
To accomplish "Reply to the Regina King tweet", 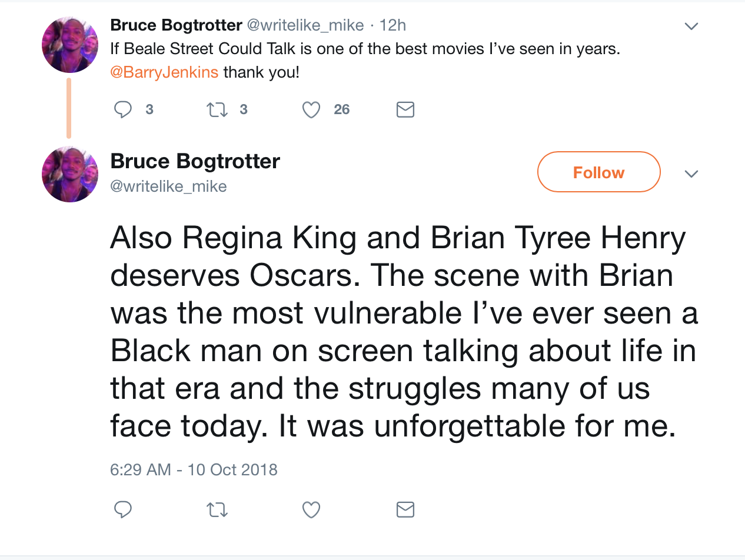I will 122,509.
